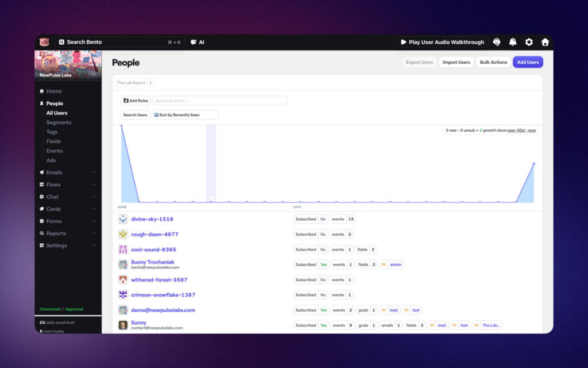Click the Bento pig logo icon
This screenshot has width=588, height=368.
tap(44, 42)
